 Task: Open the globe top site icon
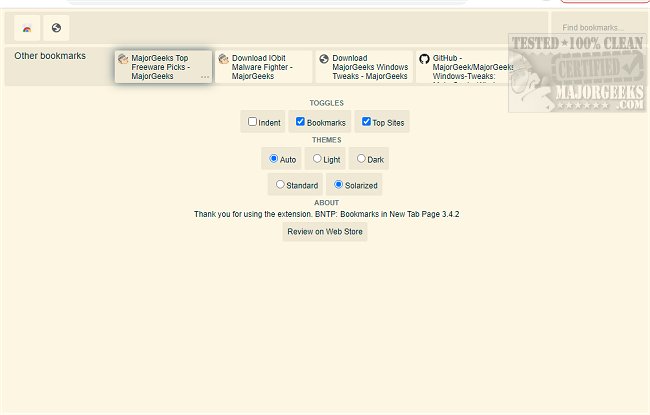click(56, 28)
